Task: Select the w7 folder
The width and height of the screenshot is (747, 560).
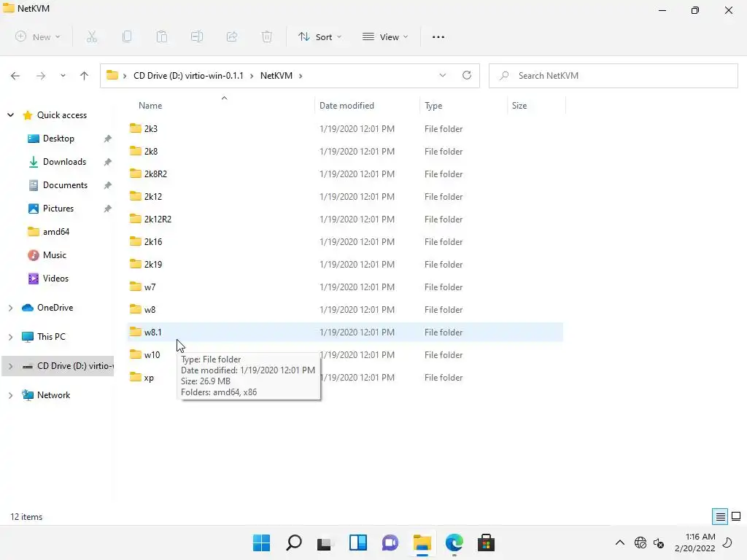Action: 345,287
